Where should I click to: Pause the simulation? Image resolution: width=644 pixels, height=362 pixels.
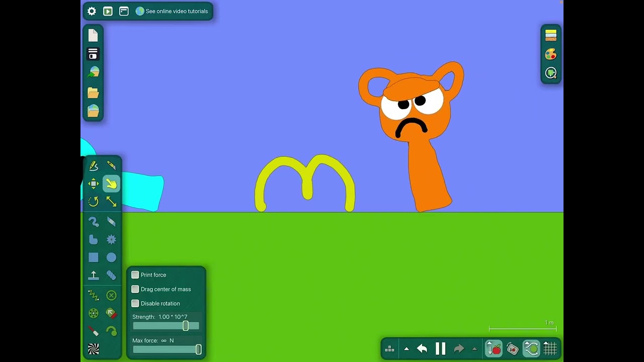441,348
